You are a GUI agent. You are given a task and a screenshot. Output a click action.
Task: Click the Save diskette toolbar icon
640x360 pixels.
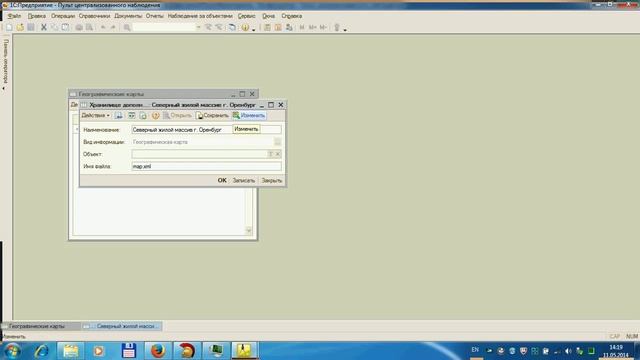(x=31, y=27)
